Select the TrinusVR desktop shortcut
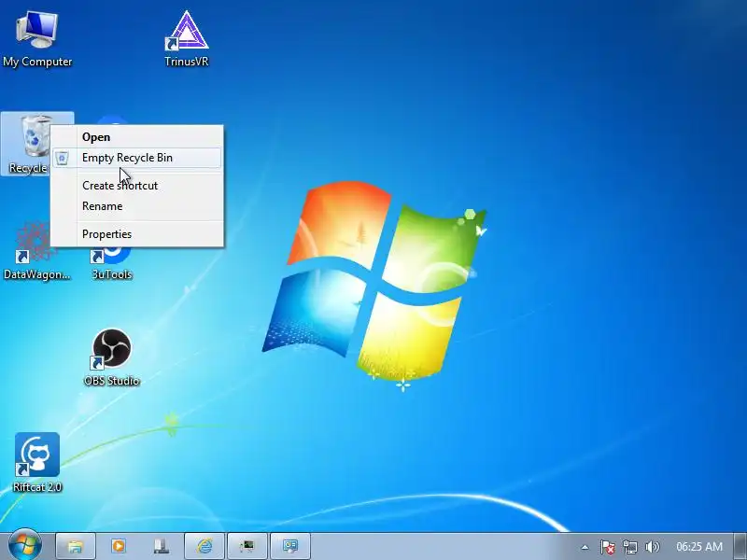The image size is (747, 560). pyautogui.click(x=186, y=39)
